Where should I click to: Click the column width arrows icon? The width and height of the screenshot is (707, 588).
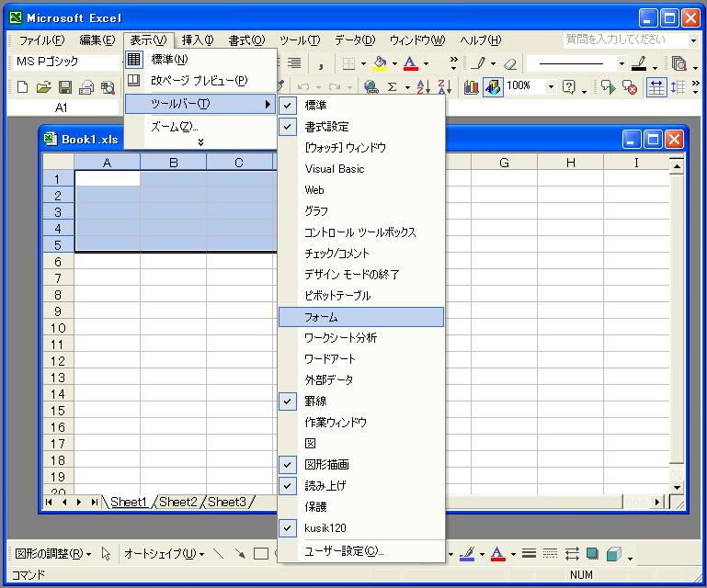click(656, 87)
